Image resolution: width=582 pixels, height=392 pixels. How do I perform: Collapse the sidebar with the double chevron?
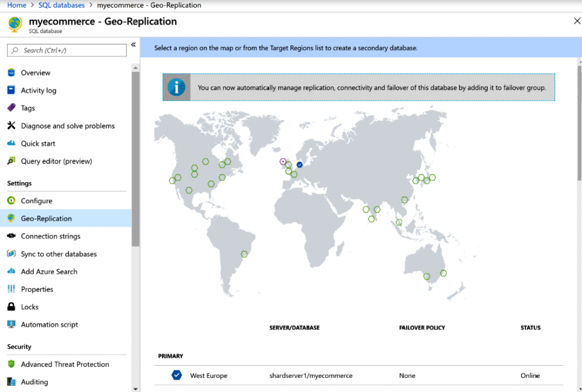[134, 45]
